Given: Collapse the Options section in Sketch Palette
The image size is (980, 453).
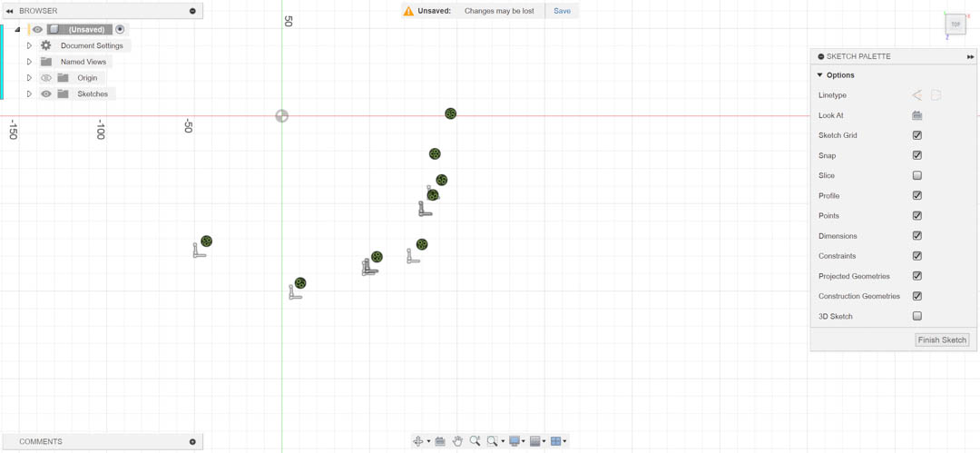Looking at the screenshot, I should pos(820,75).
